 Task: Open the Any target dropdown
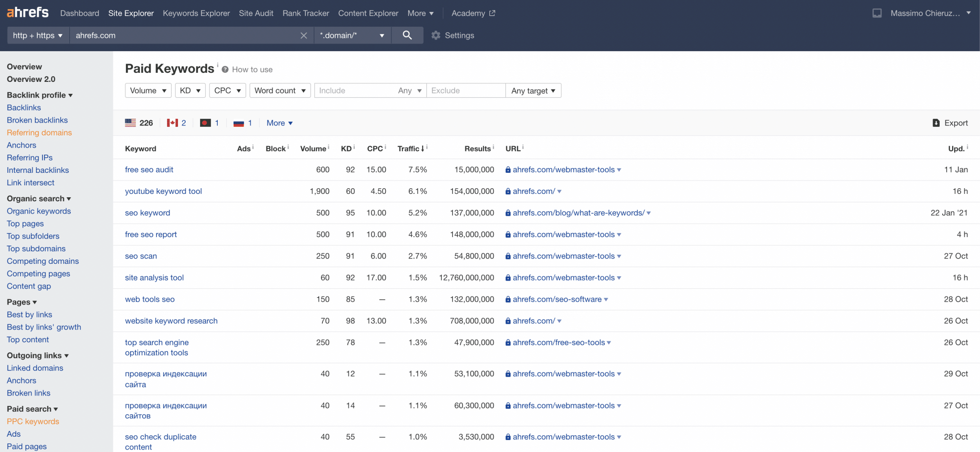(534, 90)
